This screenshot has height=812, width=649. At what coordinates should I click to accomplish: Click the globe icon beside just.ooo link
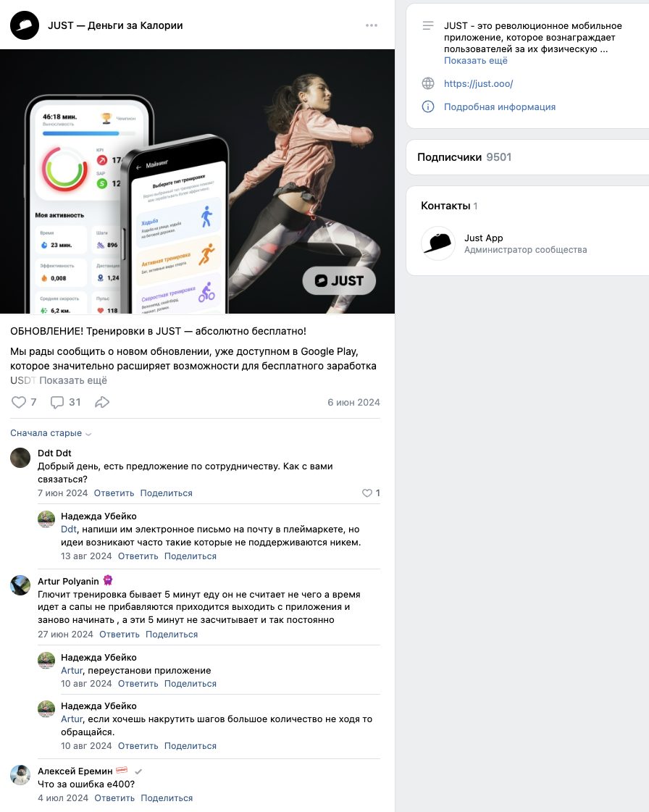coord(428,83)
